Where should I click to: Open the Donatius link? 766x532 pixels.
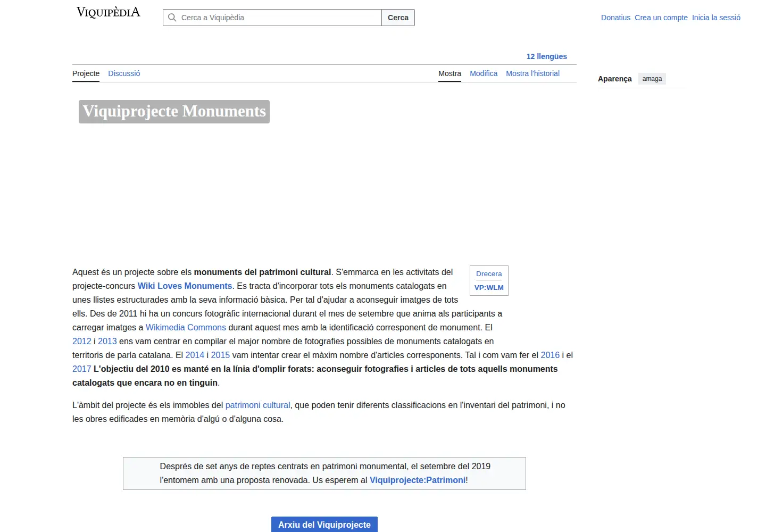pyautogui.click(x=615, y=18)
